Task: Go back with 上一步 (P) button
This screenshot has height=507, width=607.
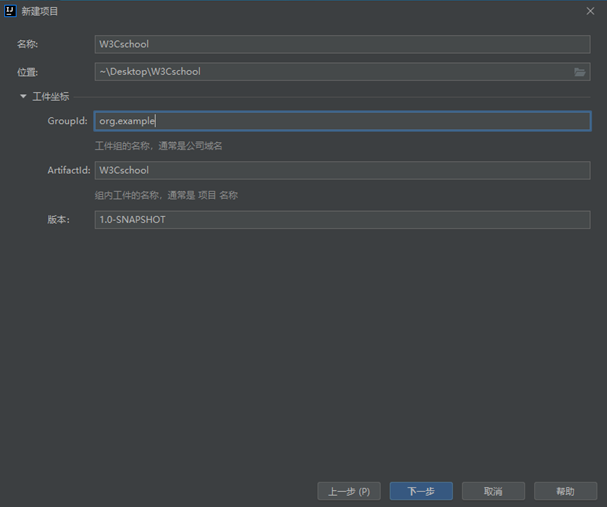Action: (348, 491)
